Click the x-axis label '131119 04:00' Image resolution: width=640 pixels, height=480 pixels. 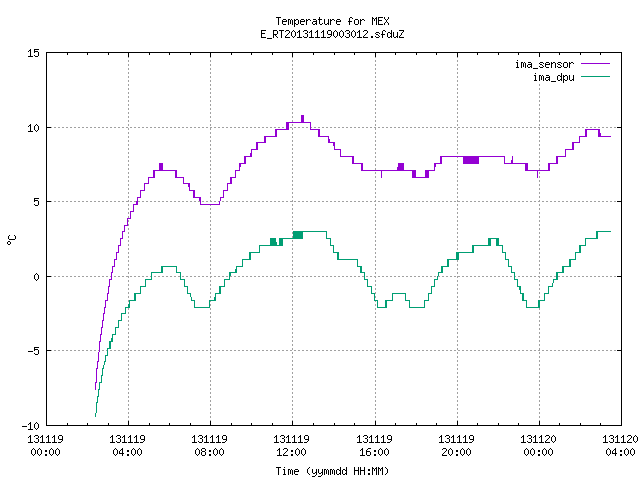[x=127, y=446]
